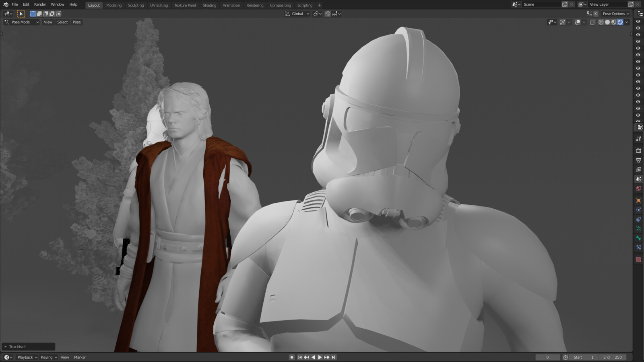
Task: Toggle the first eye icon in the Outliner
Action: [638, 21]
